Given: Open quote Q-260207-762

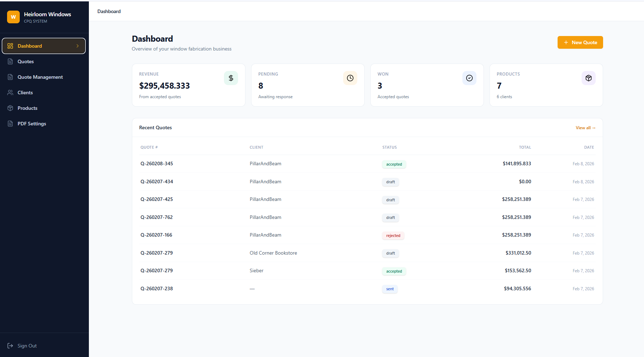Looking at the screenshot, I should tap(157, 217).
